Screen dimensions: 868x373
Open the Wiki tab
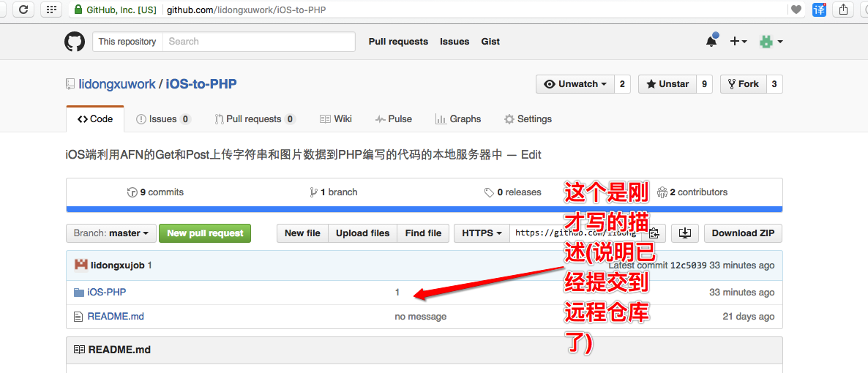click(335, 119)
